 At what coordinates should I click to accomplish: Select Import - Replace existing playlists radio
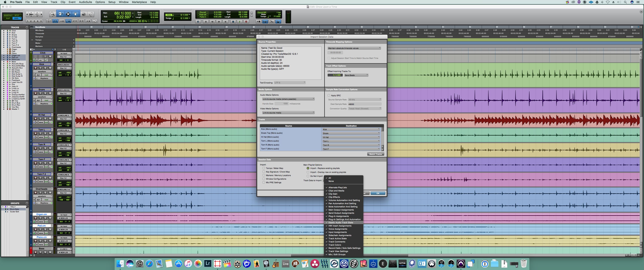[308, 168]
